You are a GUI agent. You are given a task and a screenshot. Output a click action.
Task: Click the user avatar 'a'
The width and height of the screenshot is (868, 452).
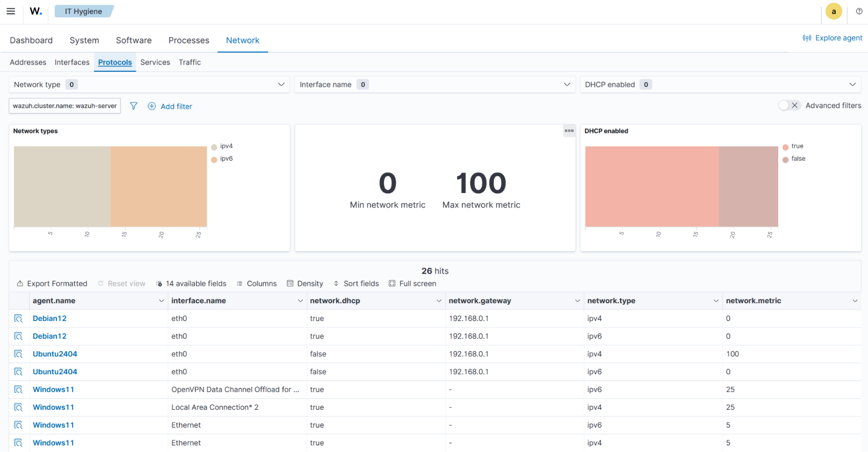tap(833, 11)
